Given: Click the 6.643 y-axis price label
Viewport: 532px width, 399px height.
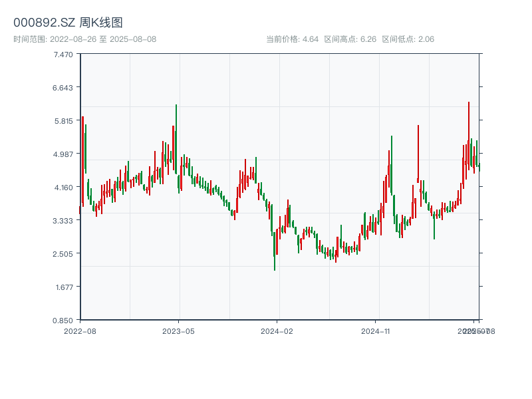Looking at the screenshot, I should (x=64, y=88).
